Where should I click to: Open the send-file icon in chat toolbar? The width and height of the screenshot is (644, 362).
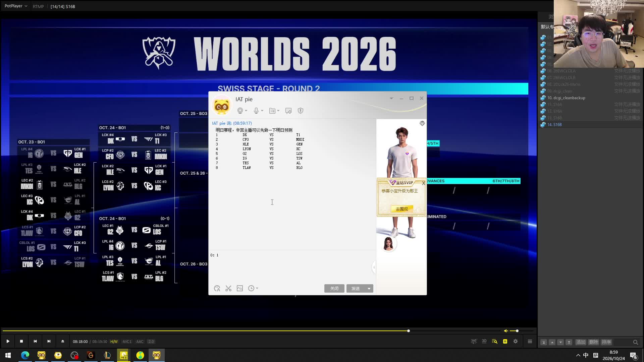272,111
